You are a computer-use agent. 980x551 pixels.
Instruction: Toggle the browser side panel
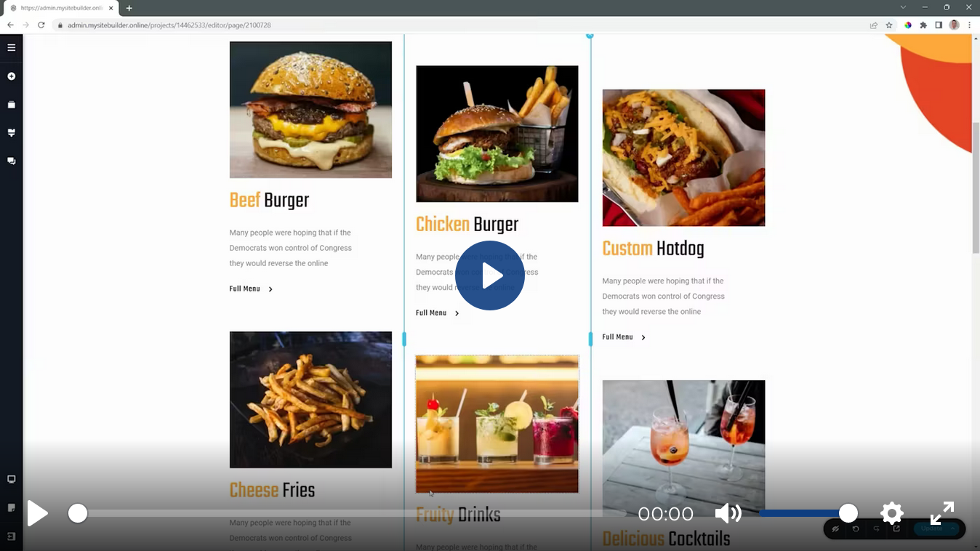939,25
